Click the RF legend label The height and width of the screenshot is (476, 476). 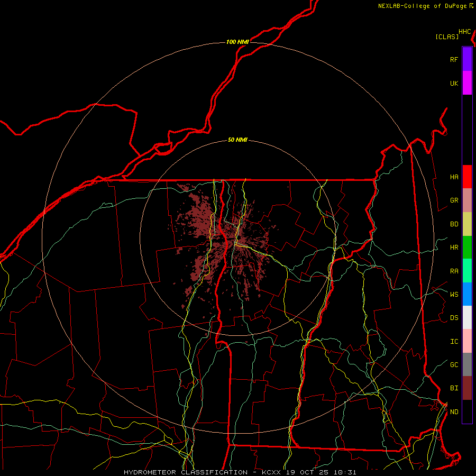(454, 59)
